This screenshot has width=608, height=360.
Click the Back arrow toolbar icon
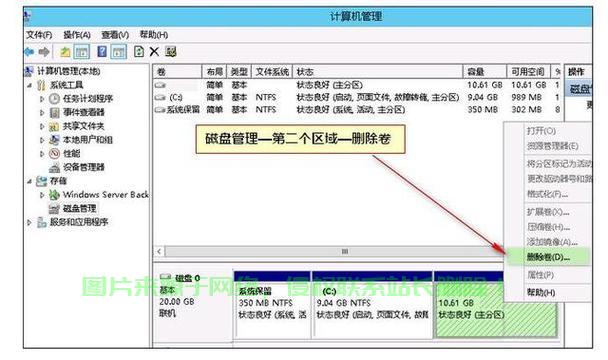(29, 52)
